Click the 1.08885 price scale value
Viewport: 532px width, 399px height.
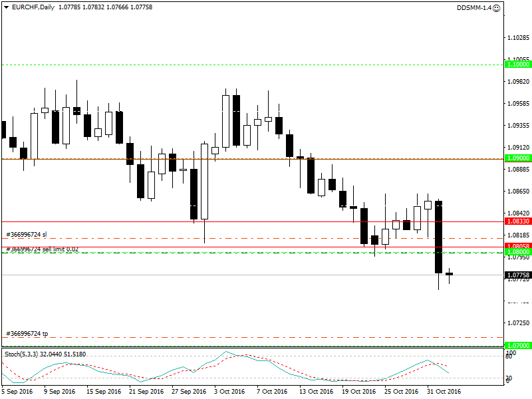[519, 170]
